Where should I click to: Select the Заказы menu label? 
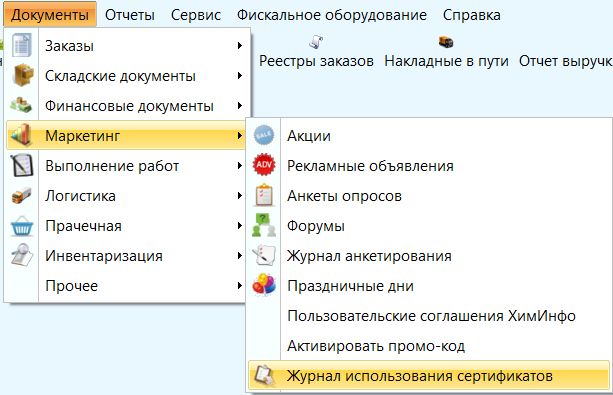69,46
